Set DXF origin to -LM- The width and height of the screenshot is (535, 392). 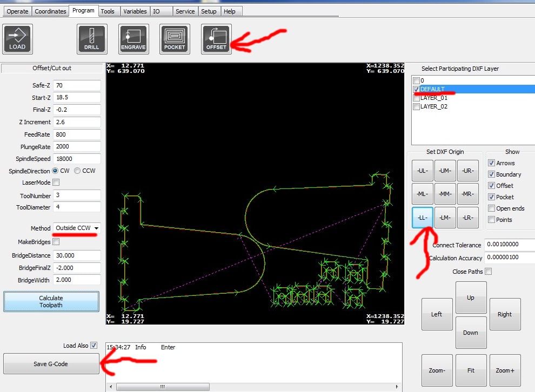point(445,218)
